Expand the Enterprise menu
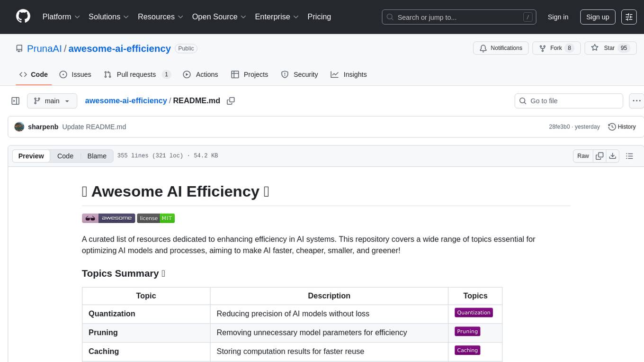 277,17
